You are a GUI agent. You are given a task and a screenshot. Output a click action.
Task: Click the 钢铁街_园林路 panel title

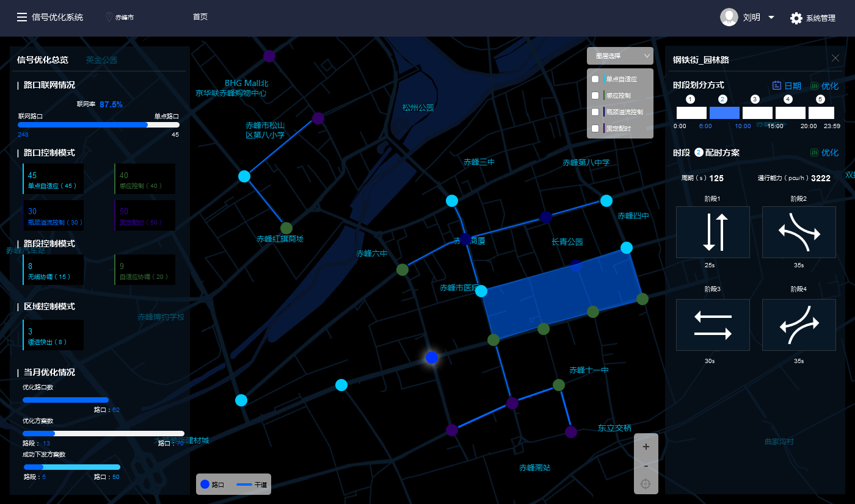(701, 60)
